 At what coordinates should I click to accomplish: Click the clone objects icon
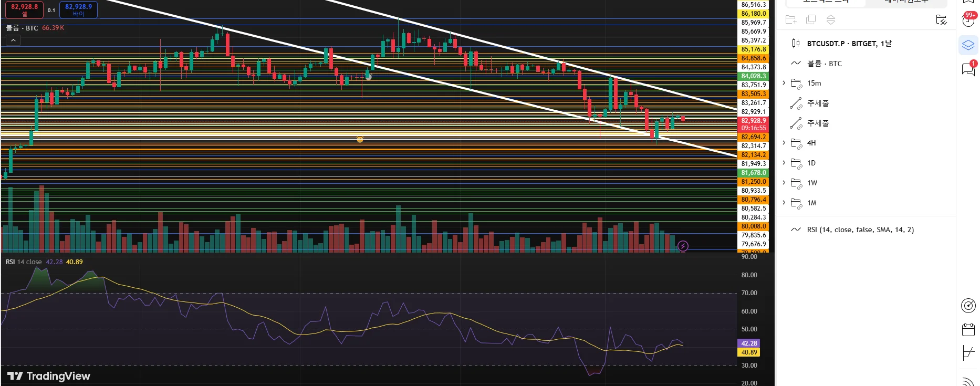tap(811, 20)
